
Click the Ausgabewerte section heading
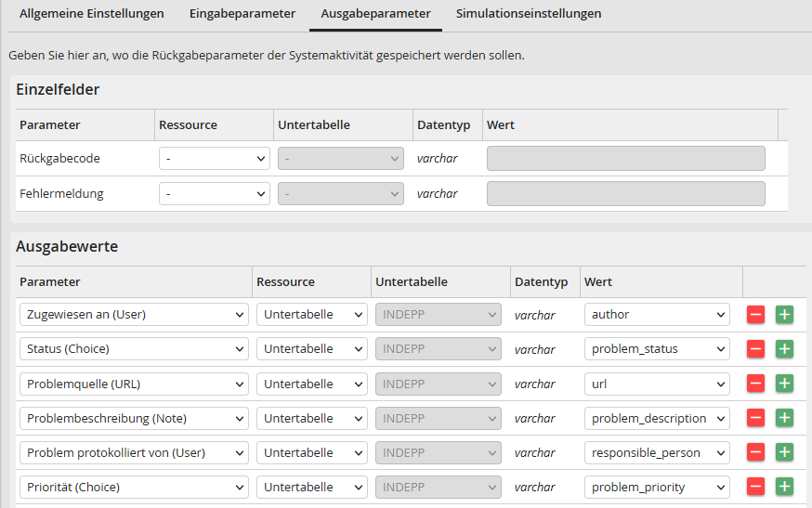click(67, 246)
